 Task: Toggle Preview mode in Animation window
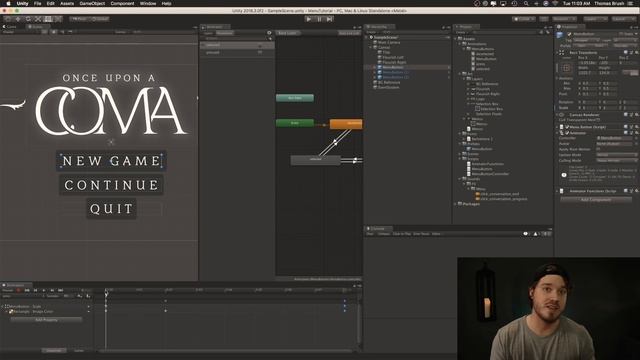8,290
